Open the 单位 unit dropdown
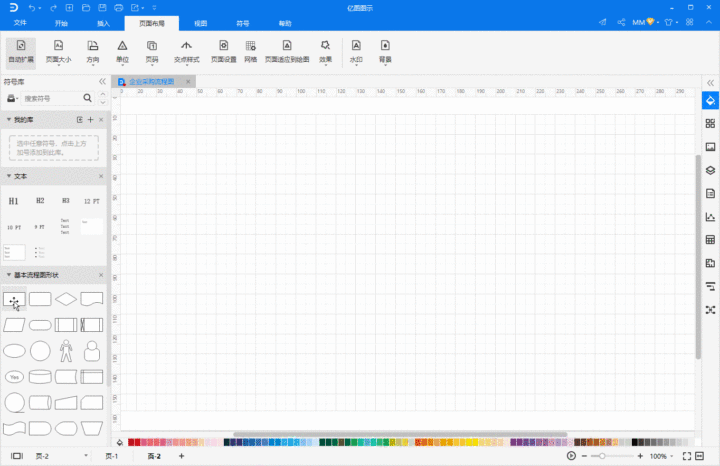This screenshot has width=720, height=466. click(122, 53)
